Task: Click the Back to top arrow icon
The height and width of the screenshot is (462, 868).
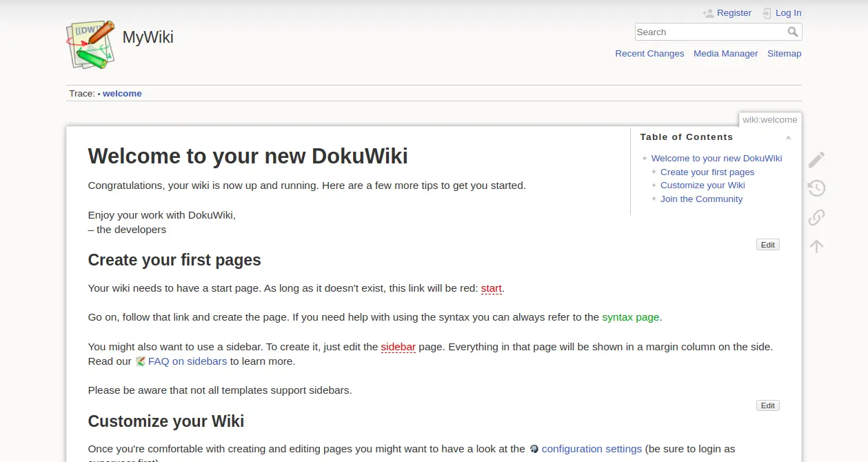Action: [x=816, y=246]
